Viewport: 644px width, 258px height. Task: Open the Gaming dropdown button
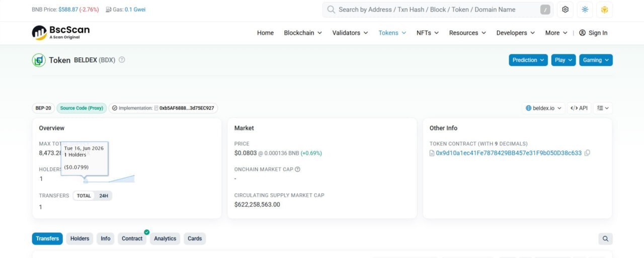click(x=596, y=60)
